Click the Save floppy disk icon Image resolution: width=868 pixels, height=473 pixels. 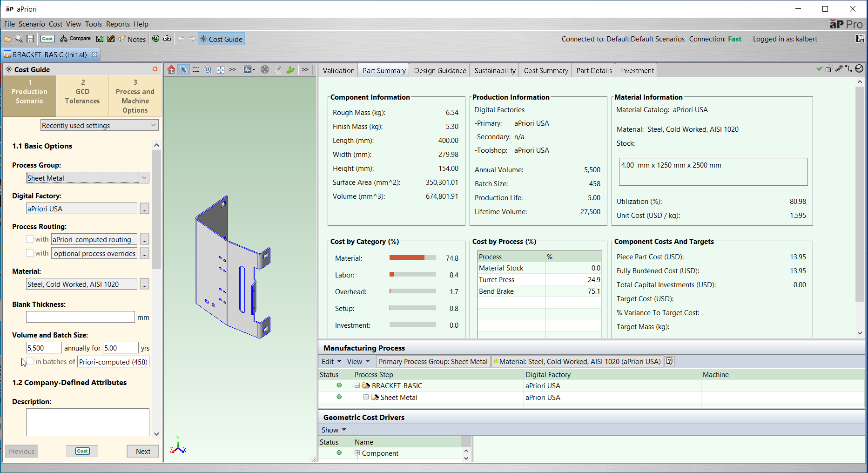[30, 39]
